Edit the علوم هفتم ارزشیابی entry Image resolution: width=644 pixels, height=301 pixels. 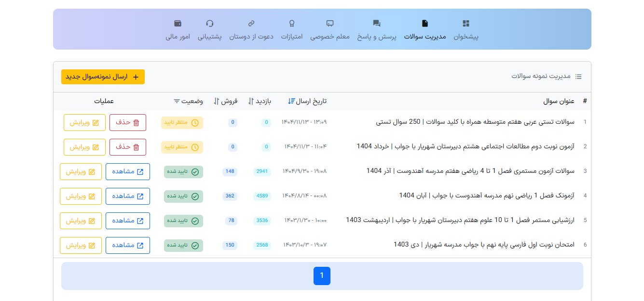tap(81, 221)
